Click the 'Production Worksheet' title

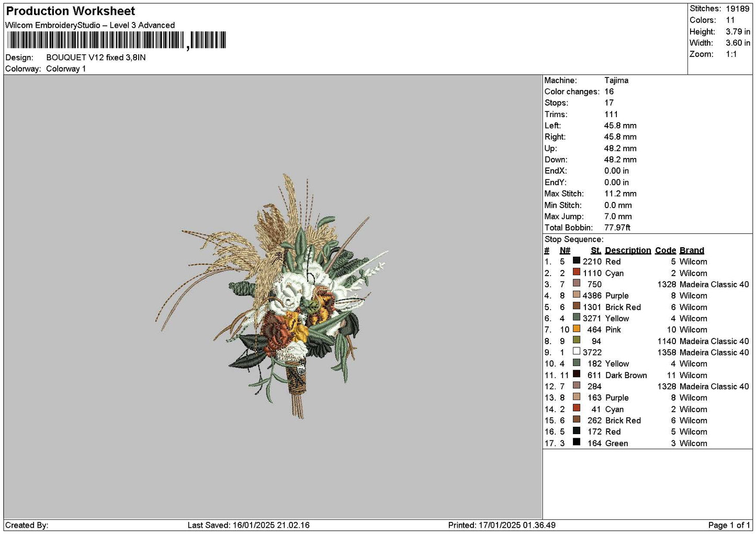click(x=71, y=11)
